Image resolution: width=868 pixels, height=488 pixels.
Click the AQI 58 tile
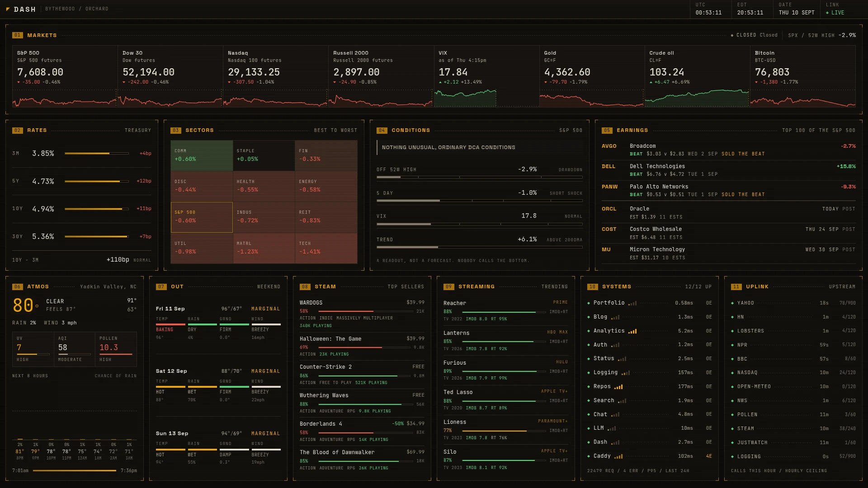pyautogui.click(x=74, y=349)
